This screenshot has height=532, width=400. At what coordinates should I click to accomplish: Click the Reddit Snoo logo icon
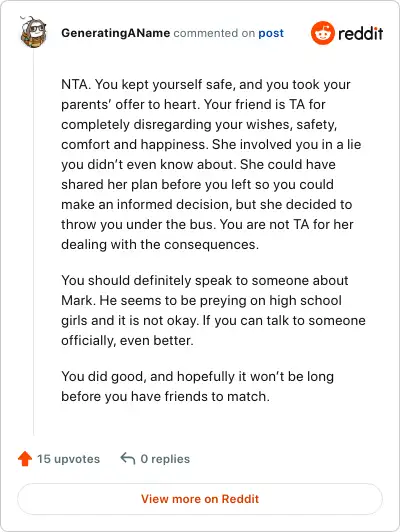(x=323, y=33)
